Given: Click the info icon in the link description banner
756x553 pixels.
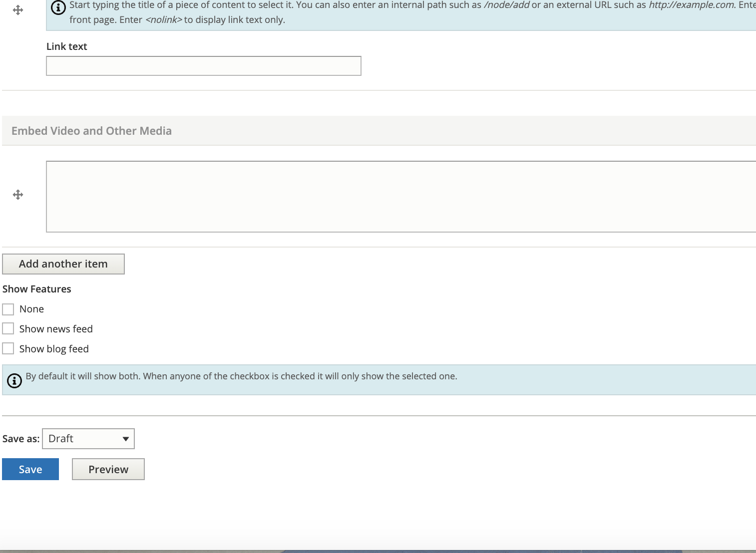Looking at the screenshot, I should (58, 7).
